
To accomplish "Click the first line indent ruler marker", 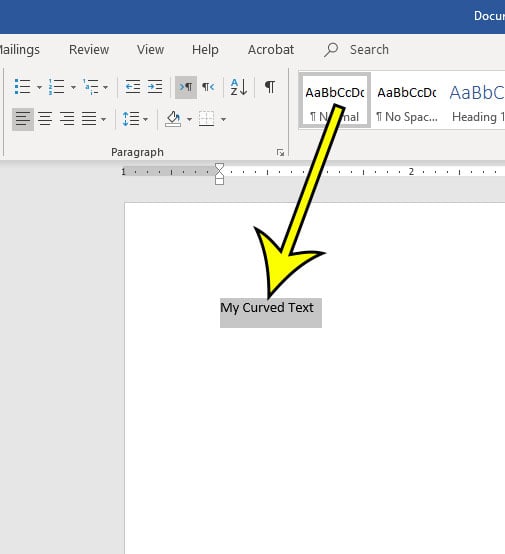I will (x=219, y=167).
